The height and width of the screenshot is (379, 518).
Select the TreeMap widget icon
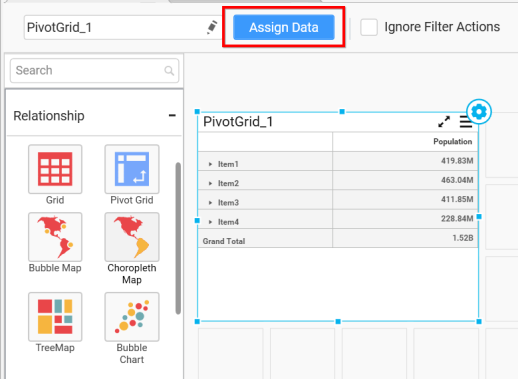coord(55,317)
